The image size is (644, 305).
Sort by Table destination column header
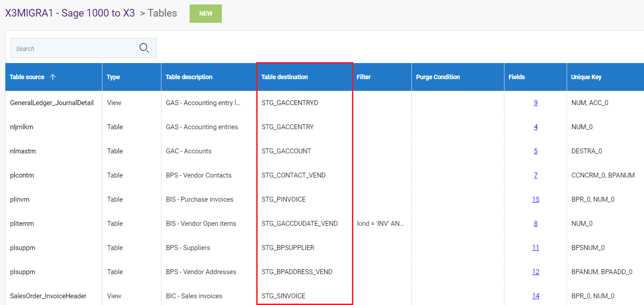coord(284,77)
